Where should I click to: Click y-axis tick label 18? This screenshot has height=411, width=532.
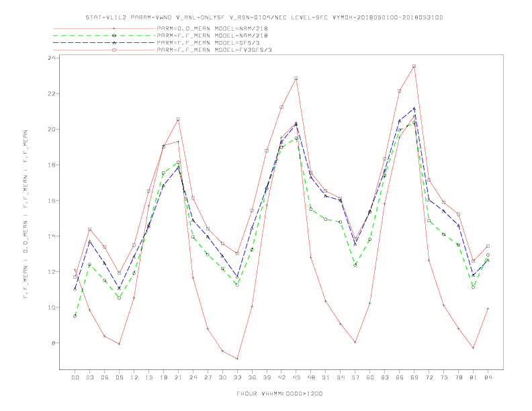pos(52,165)
